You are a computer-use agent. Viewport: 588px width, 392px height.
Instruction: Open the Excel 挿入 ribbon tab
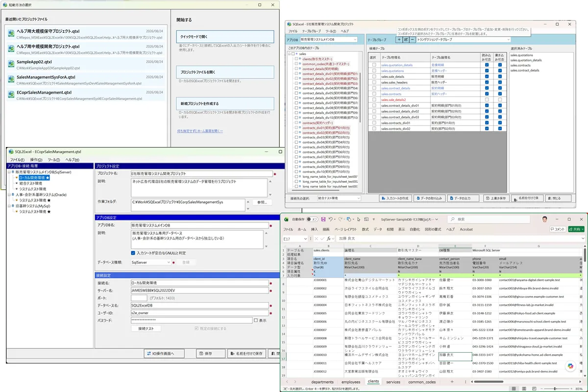(x=315, y=229)
